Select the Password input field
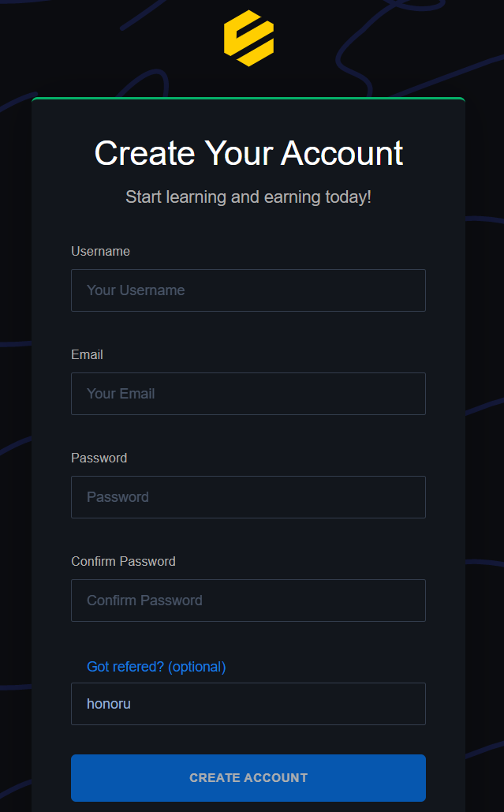Viewport: 504px width, 812px height. click(248, 497)
